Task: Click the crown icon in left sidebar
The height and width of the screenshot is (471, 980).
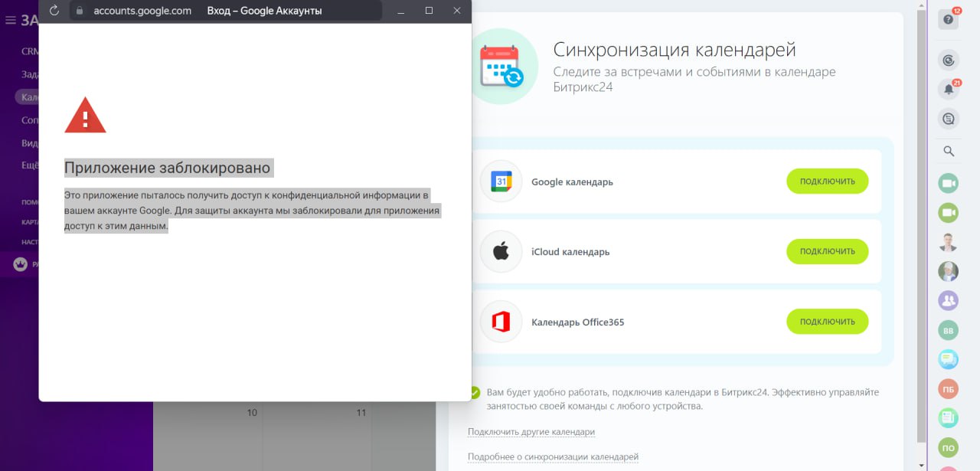Action: [x=21, y=264]
